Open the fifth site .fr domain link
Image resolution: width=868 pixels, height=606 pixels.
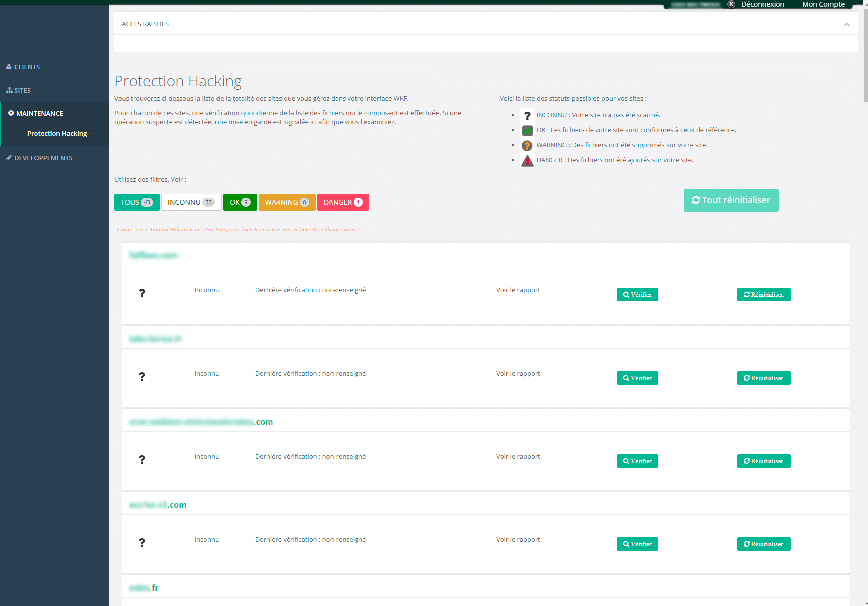(144, 588)
